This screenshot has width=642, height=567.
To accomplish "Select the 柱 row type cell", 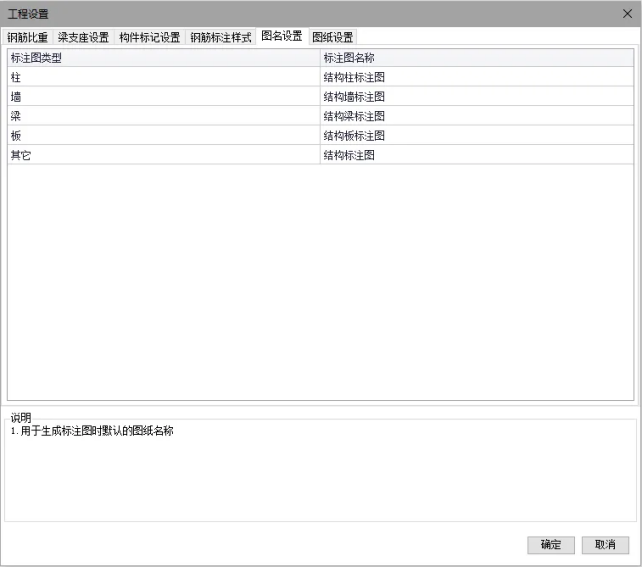I will [x=163, y=77].
